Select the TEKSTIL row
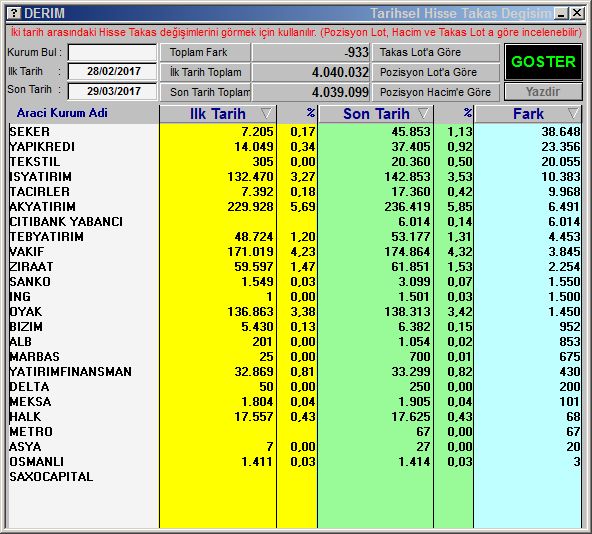Screen dimensions: 592x534 click(294, 162)
